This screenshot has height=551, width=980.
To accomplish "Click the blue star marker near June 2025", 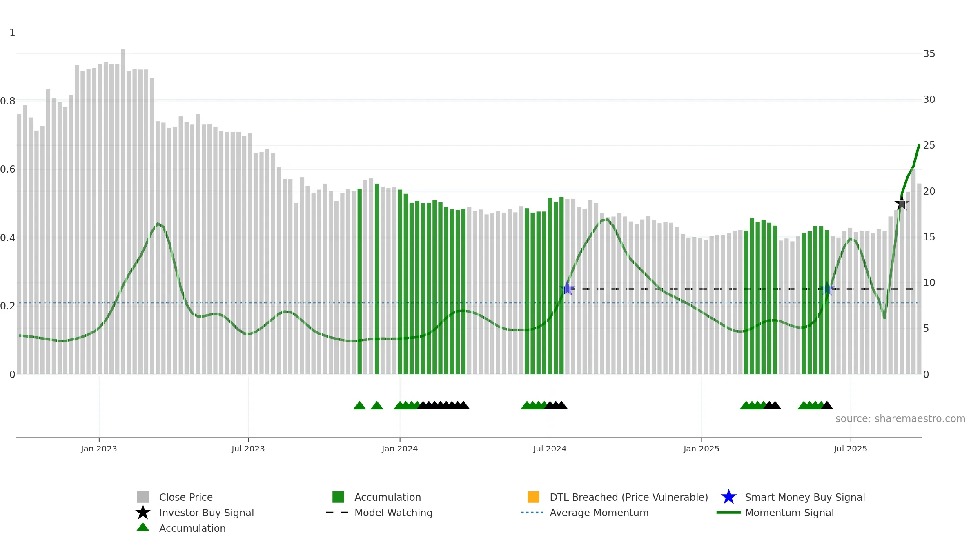I will point(827,289).
